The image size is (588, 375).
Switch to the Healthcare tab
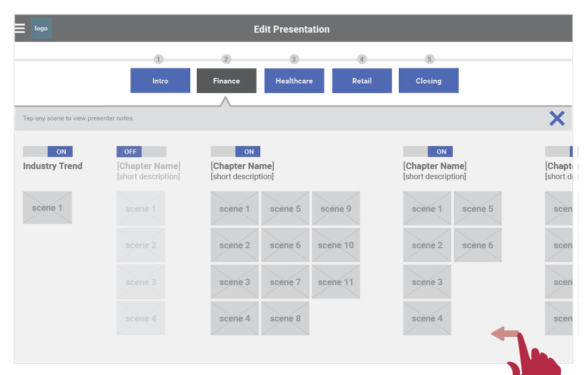pos(294,81)
